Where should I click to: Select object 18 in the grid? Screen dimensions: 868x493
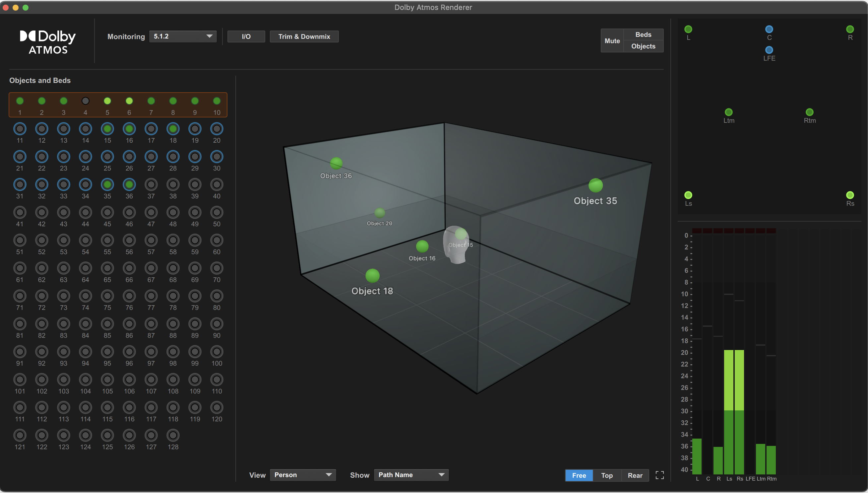(173, 129)
